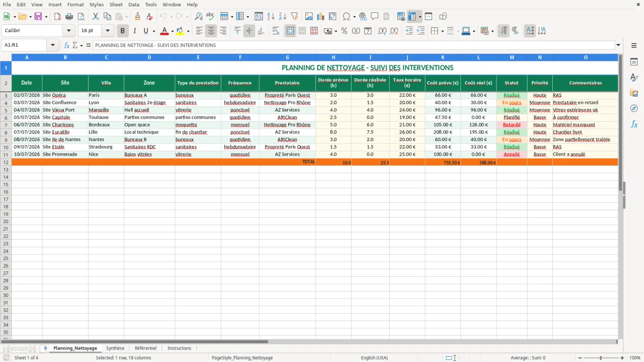Open the Format menu

75,4
